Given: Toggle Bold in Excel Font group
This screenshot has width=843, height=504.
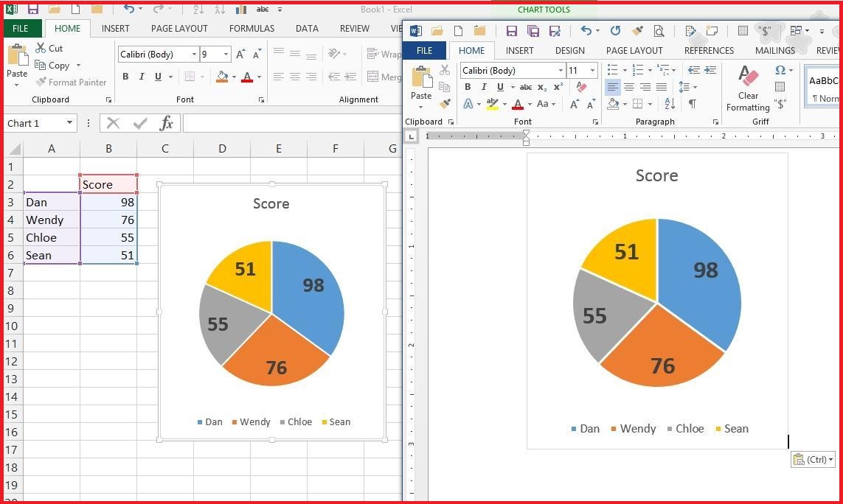Looking at the screenshot, I should coord(125,77).
